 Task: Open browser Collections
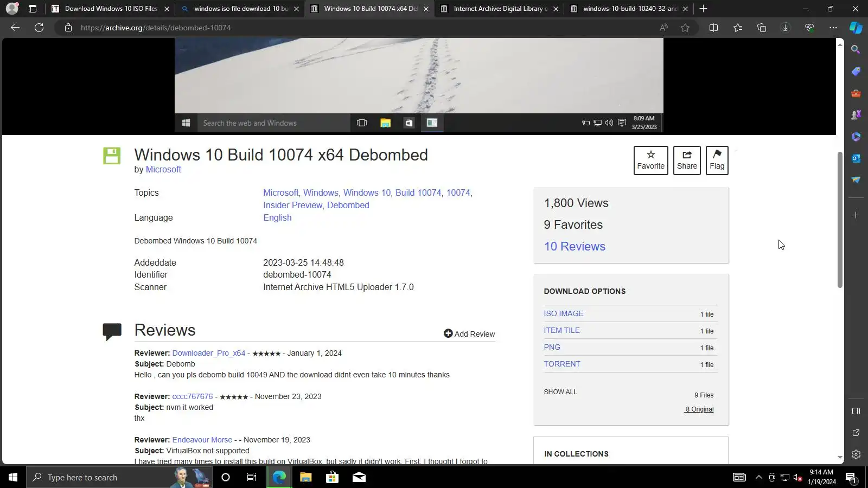pyautogui.click(x=762, y=28)
